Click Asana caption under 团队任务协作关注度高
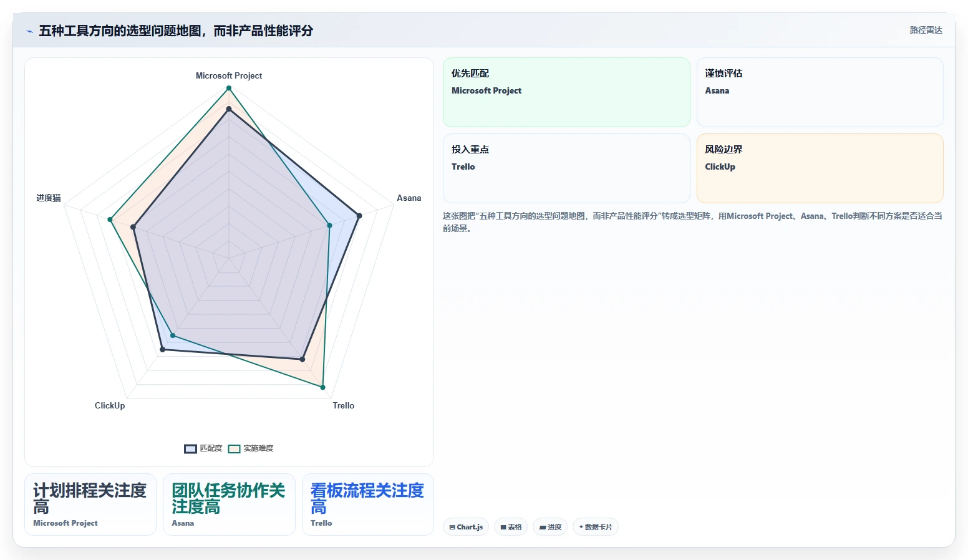968x560 pixels. (183, 523)
